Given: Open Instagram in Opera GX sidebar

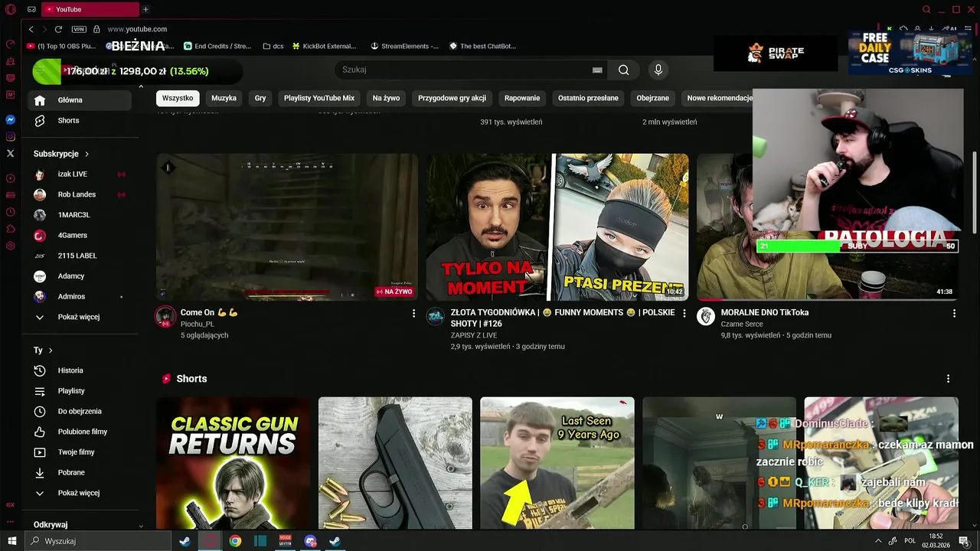Looking at the screenshot, I should point(11,137).
